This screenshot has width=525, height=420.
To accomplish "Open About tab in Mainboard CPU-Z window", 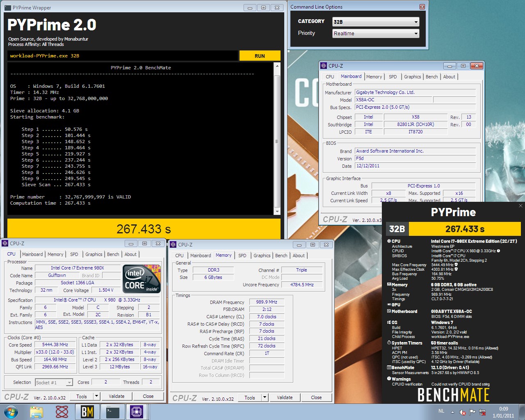I will click(449, 77).
